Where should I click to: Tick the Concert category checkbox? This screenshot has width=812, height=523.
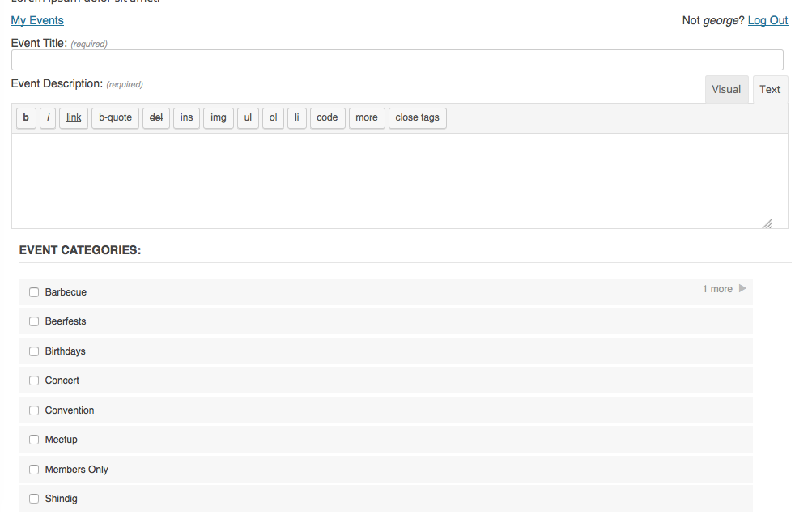pos(34,381)
